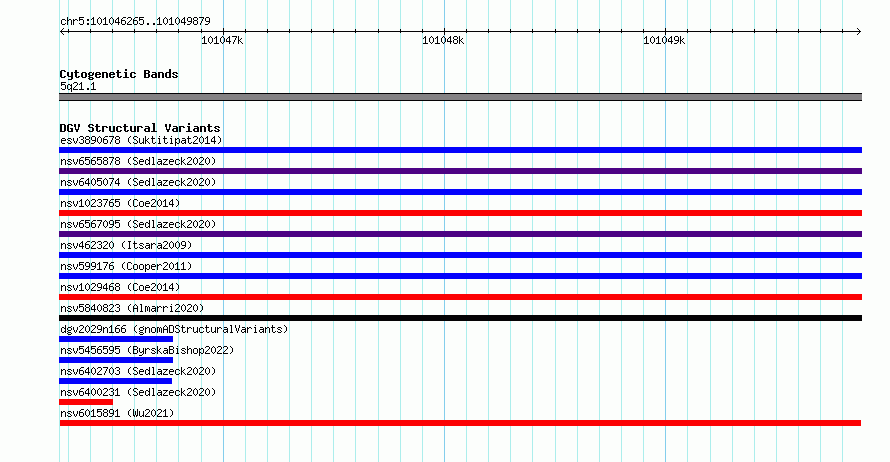The image size is (890, 462).
Task: Select the 5q21.1 band label
Action: pos(78,86)
